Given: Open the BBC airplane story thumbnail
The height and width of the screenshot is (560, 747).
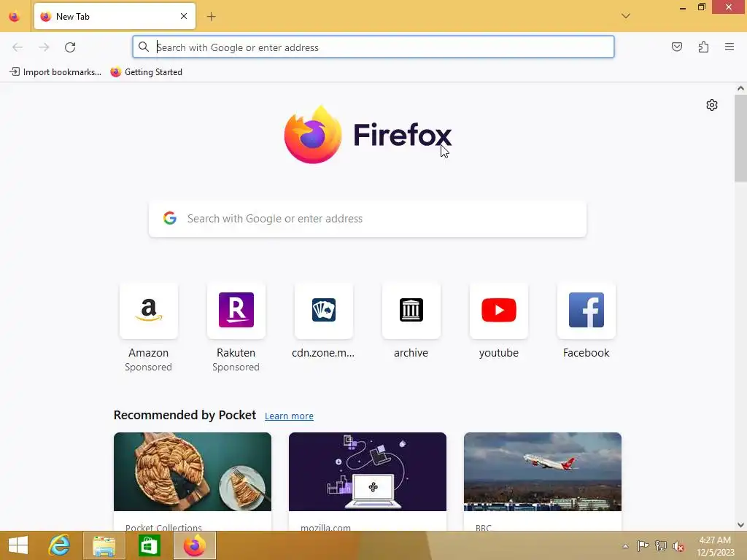Looking at the screenshot, I should [x=543, y=472].
